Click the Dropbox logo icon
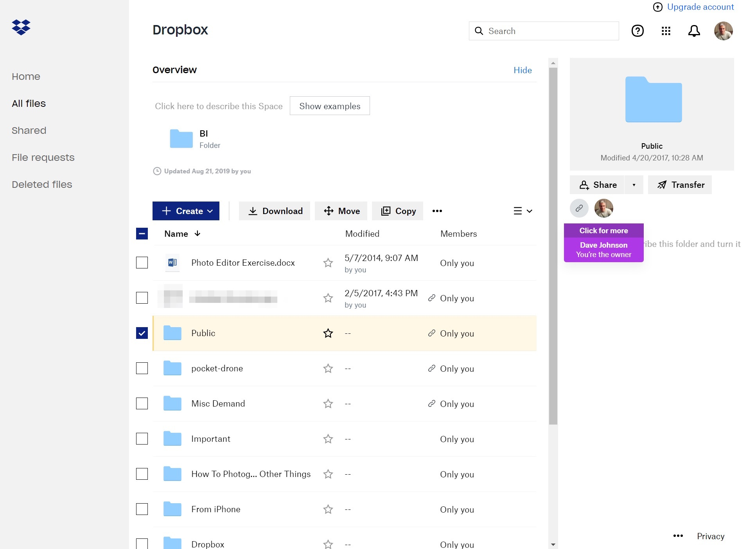 coord(21,27)
